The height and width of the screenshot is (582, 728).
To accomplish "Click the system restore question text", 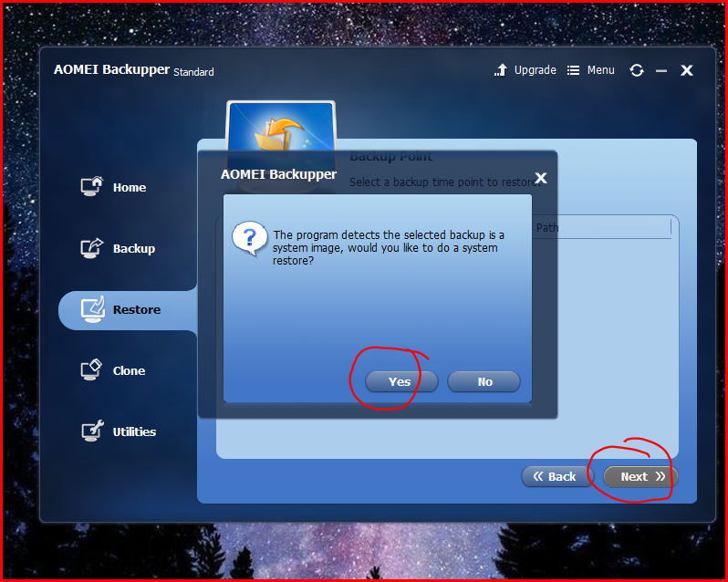I will 388,248.
